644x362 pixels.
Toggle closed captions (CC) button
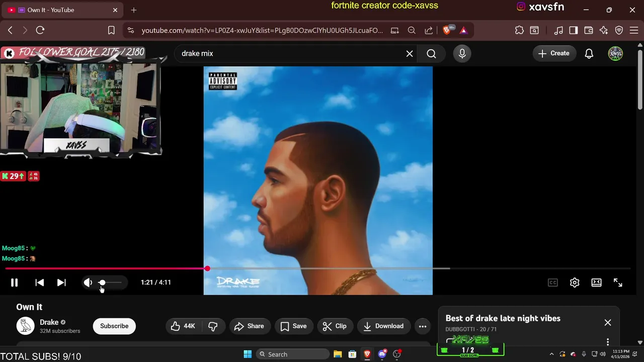tap(553, 283)
